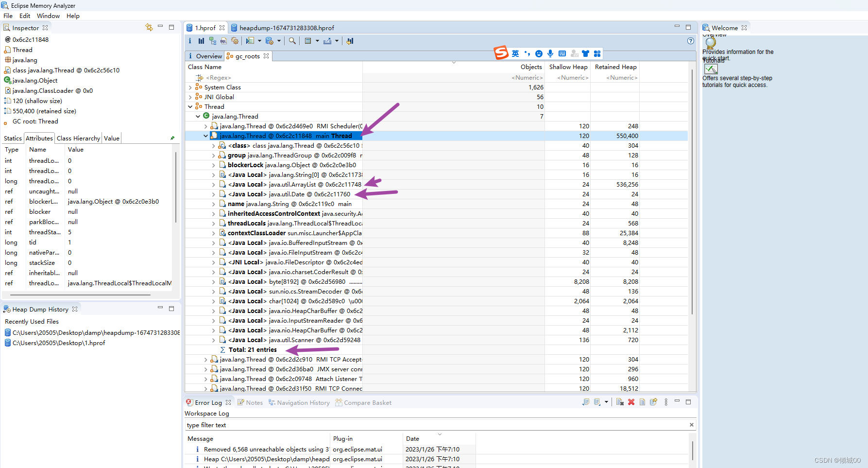
Task: Click the Sogou microphone voice input icon
Action: (550, 53)
